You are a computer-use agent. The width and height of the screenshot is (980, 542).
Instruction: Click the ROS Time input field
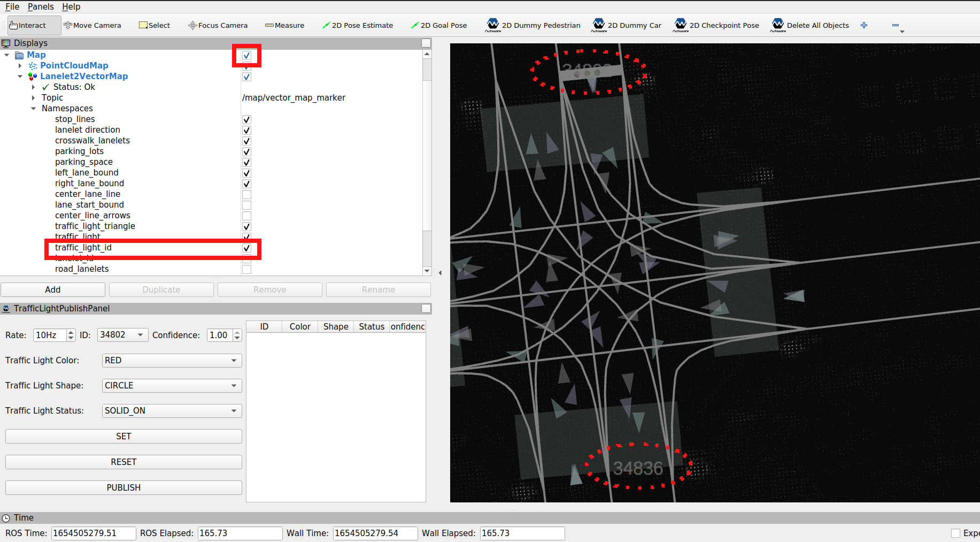pos(93,533)
